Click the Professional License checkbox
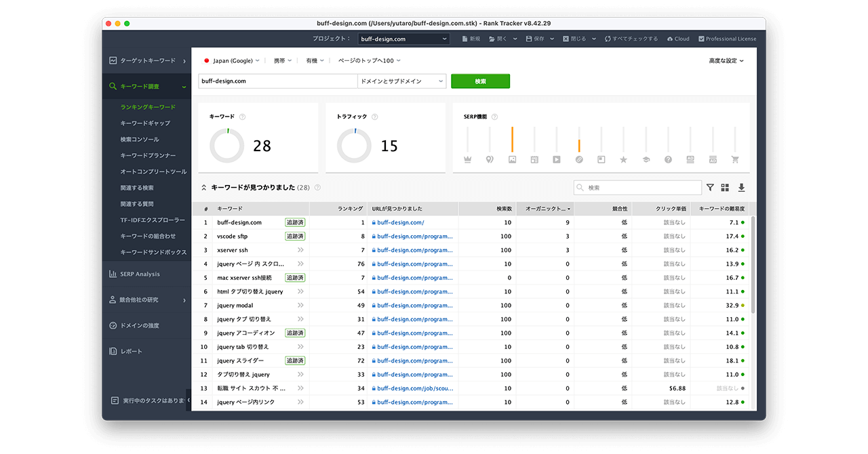Viewport: 868px width, 454px height. [701, 39]
